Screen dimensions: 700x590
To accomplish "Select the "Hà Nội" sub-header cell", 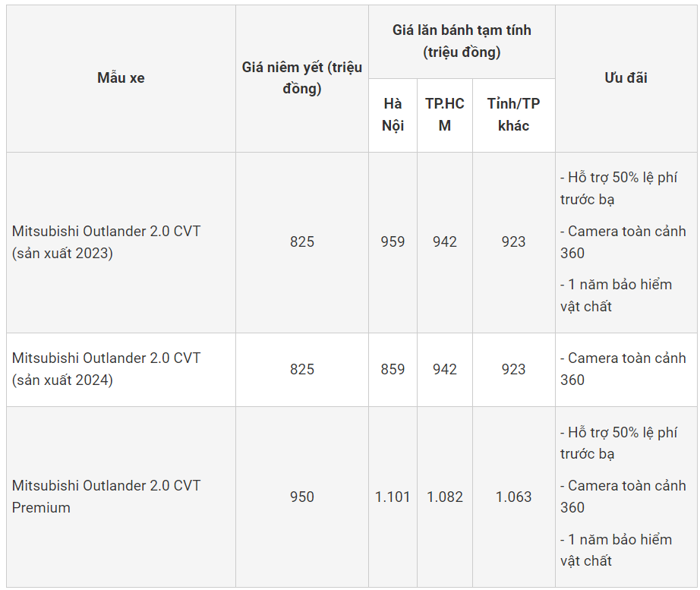I will pyautogui.click(x=393, y=115).
